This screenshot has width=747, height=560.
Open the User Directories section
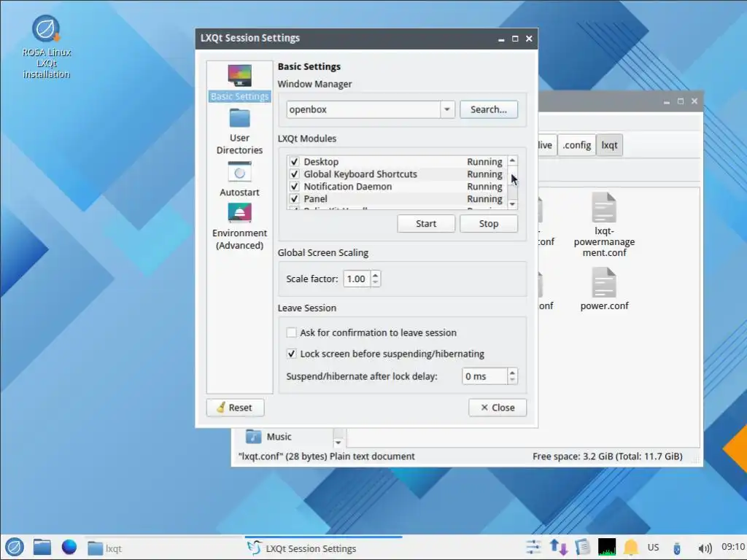(239, 131)
